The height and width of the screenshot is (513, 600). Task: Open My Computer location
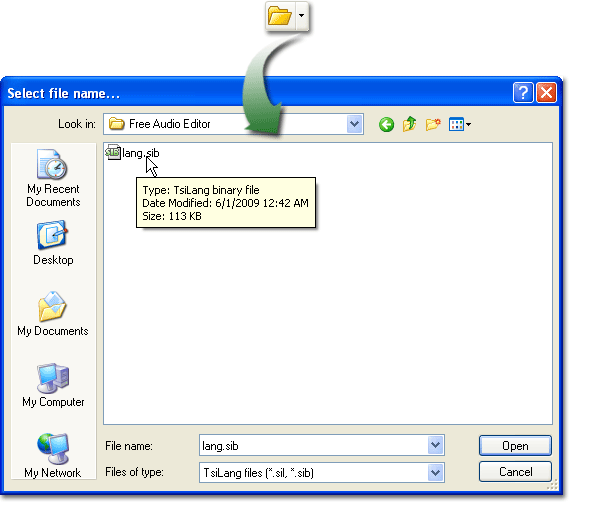(52, 385)
